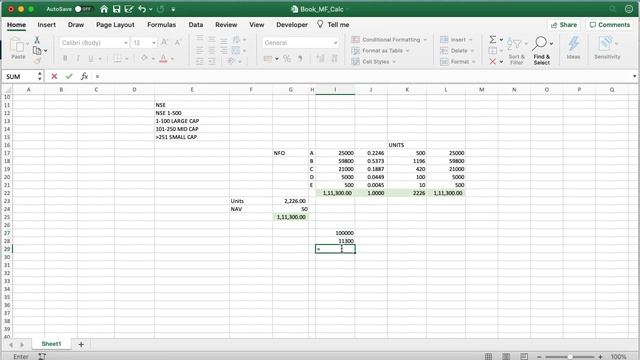Adjust the zoom slider

click(x=570, y=357)
